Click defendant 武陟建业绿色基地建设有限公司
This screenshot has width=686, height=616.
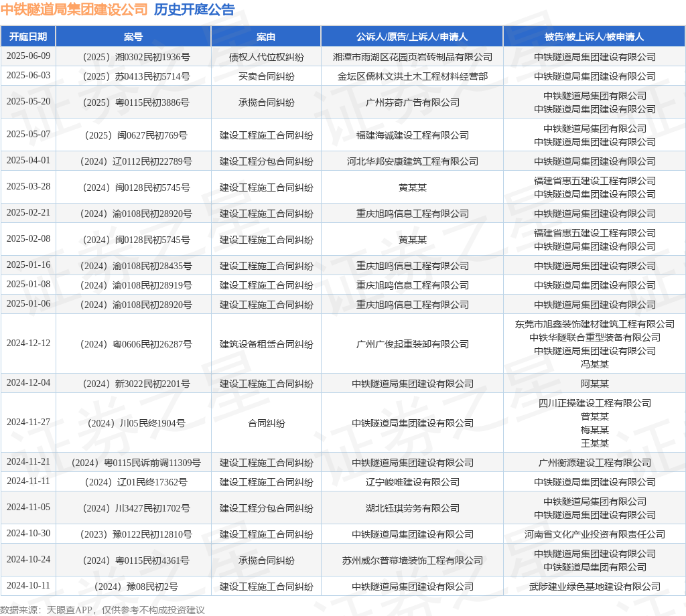click(595, 587)
